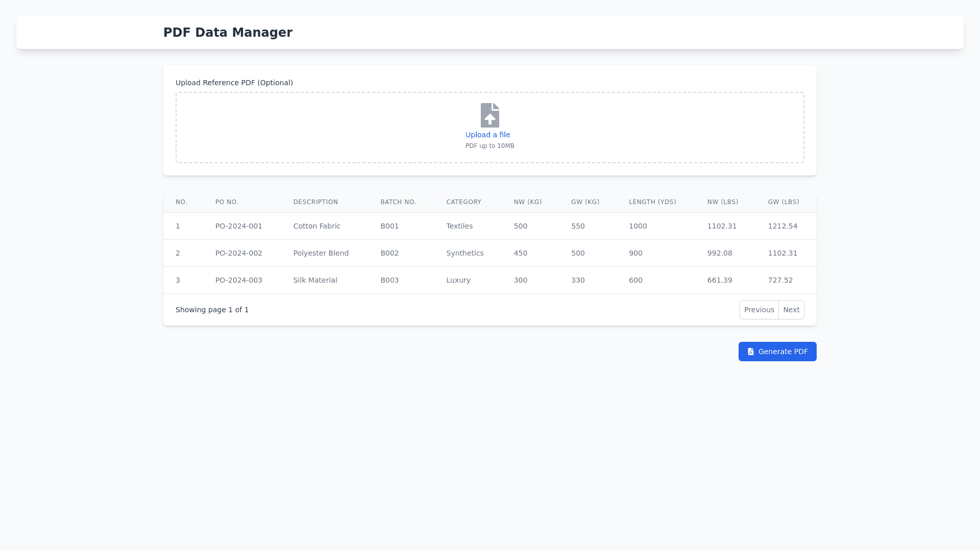Go to Next page

(791, 310)
